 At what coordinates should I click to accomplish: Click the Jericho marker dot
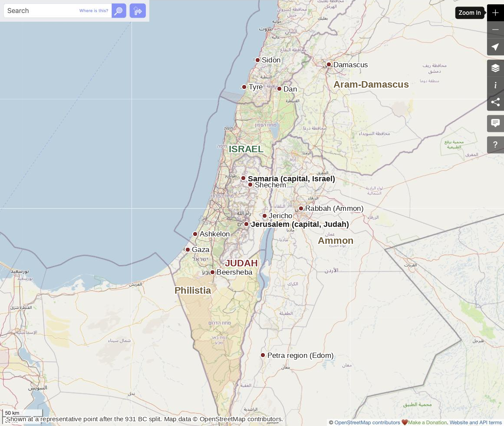(x=264, y=216)
